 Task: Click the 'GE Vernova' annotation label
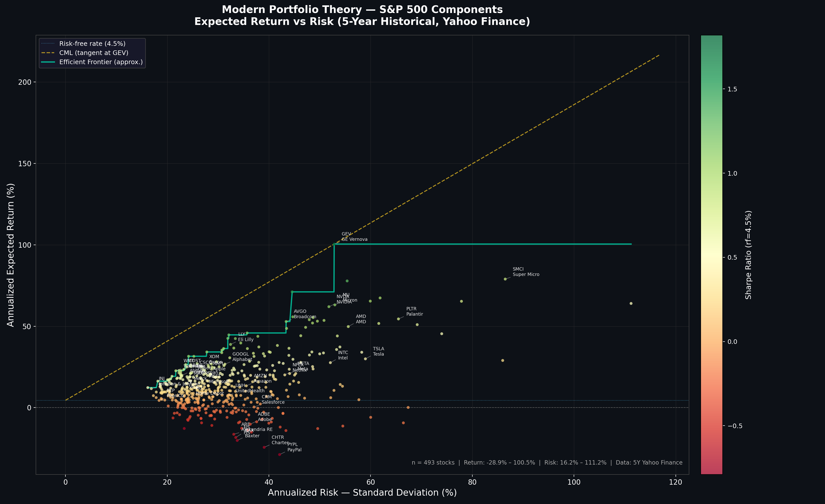tap(354, 240)
